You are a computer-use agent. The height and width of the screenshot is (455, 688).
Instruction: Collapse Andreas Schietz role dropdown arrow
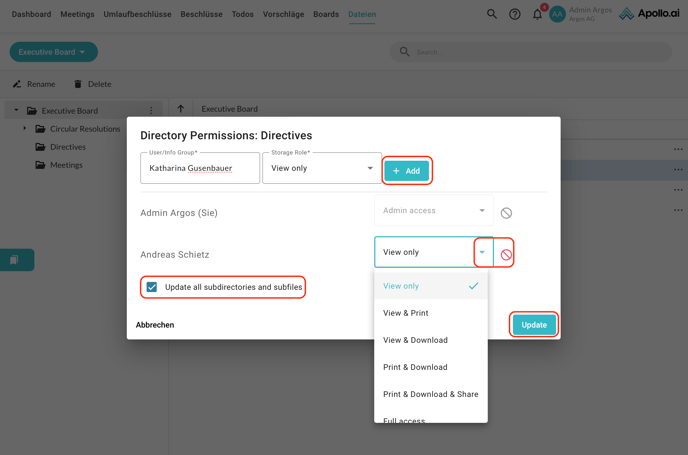point(482,252)
